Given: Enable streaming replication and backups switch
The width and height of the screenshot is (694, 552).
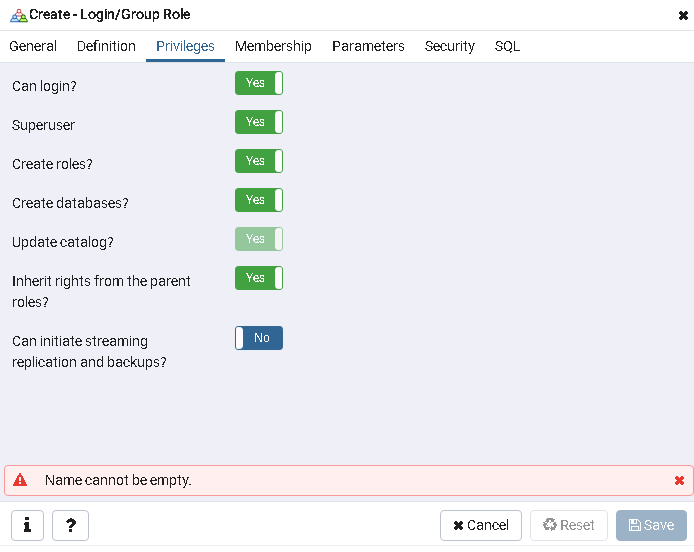Looking at the screenshot, I should pyautogui.click(x=259, y=338).
